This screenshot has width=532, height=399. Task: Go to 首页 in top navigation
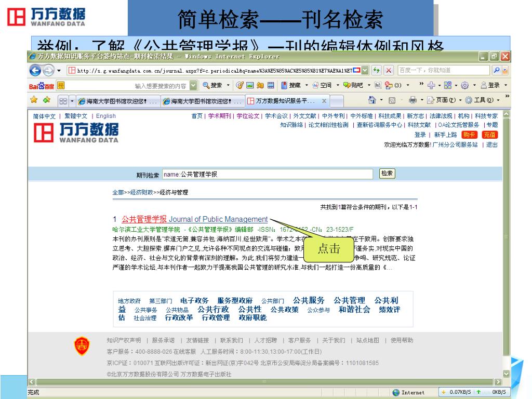click(x=197, y=116)
